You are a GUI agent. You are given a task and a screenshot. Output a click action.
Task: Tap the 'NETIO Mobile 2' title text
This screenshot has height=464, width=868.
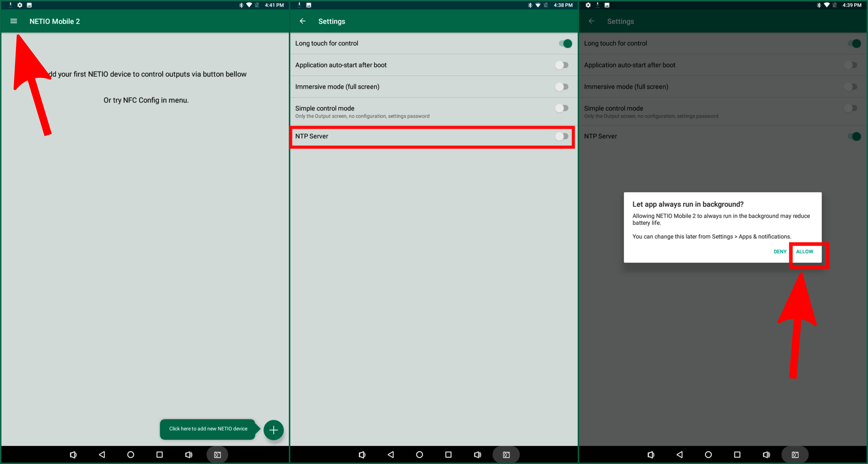[x=55, y=21]
